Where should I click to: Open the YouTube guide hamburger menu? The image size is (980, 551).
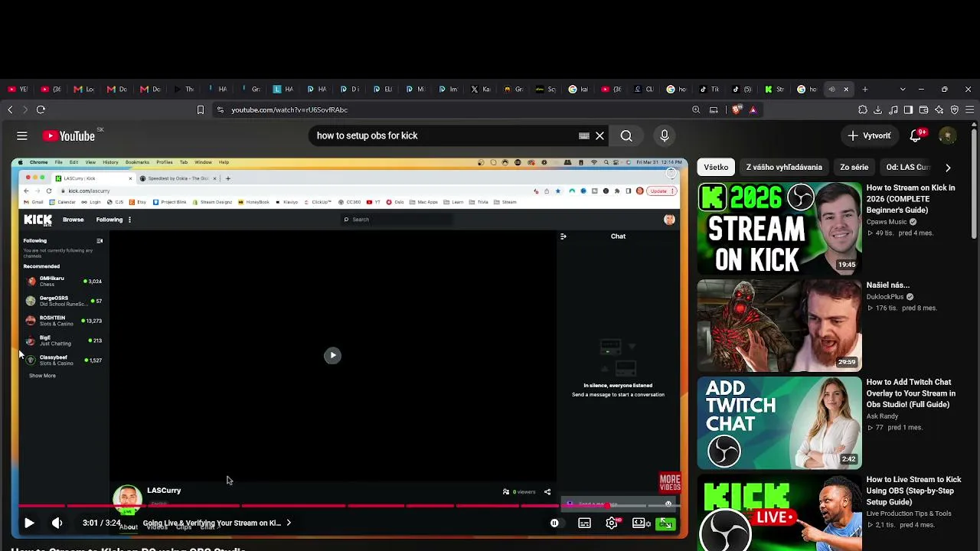[22, 136]
